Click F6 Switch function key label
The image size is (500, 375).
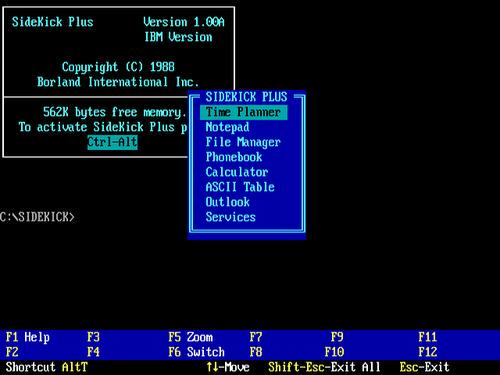pos(196,352)
